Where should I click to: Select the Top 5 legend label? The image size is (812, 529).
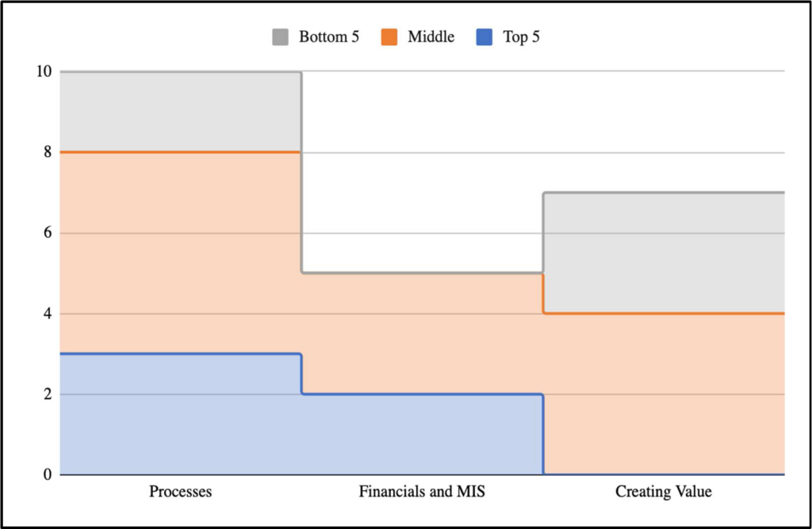pyautogui.click(x=522, y=37)
